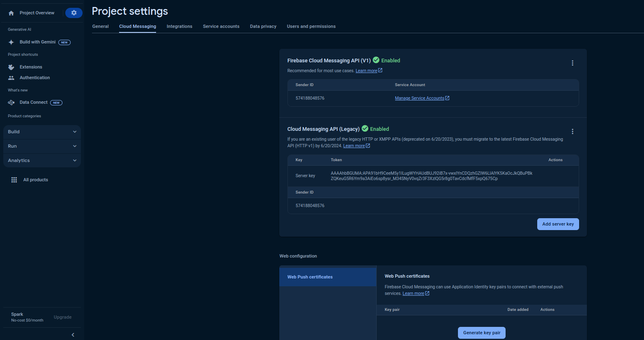The width and height of the screenshot is (644, 340).
Task: Go to the Service accounts tab
Action: [x=221, y=26]
